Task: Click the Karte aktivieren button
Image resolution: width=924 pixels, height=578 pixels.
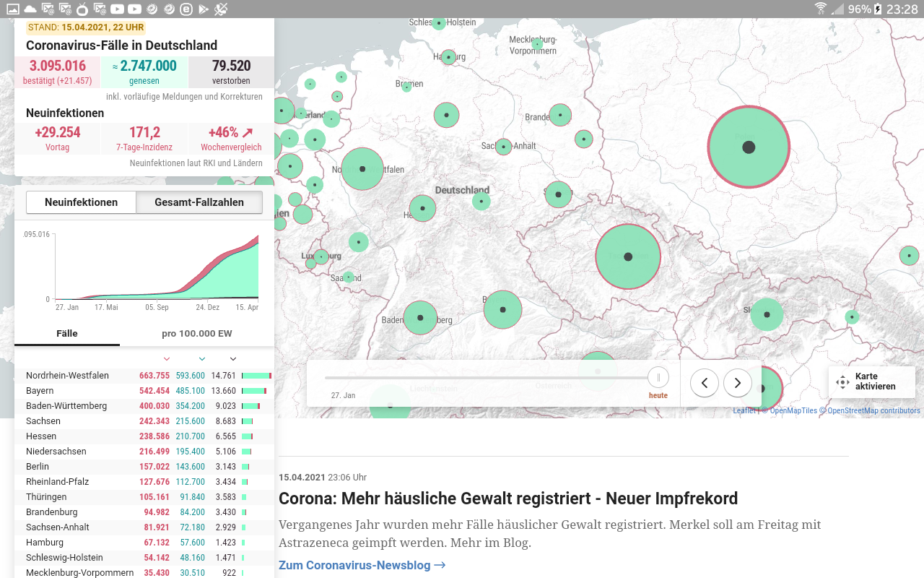Action: tap(872, 381)
